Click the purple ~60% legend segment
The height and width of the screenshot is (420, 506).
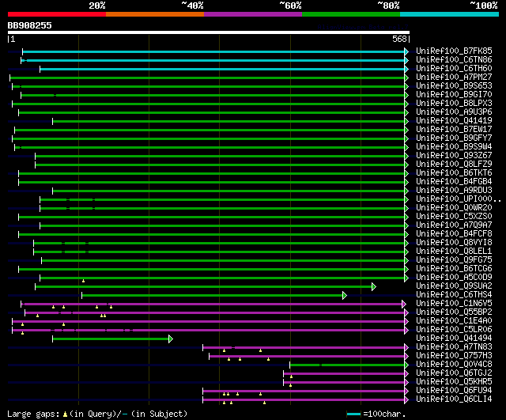[253, 14]
